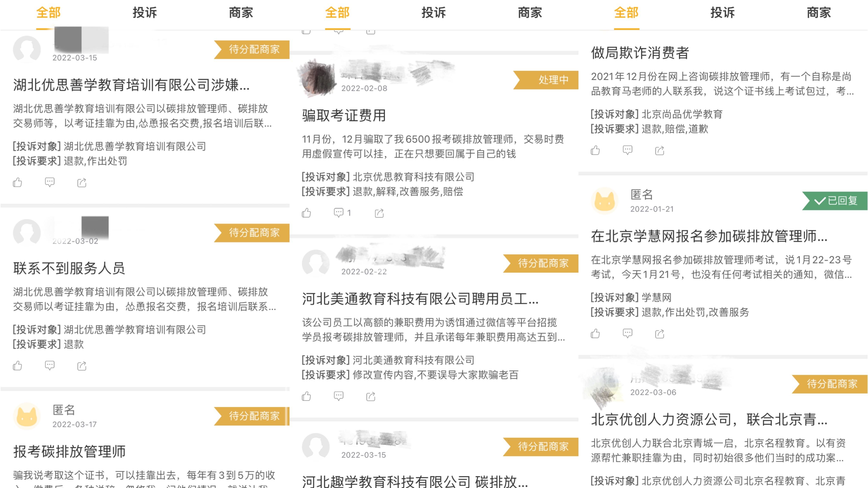Share the 联系不到服务人员 post
Screen dimensions: 868x488
[82, 366]
